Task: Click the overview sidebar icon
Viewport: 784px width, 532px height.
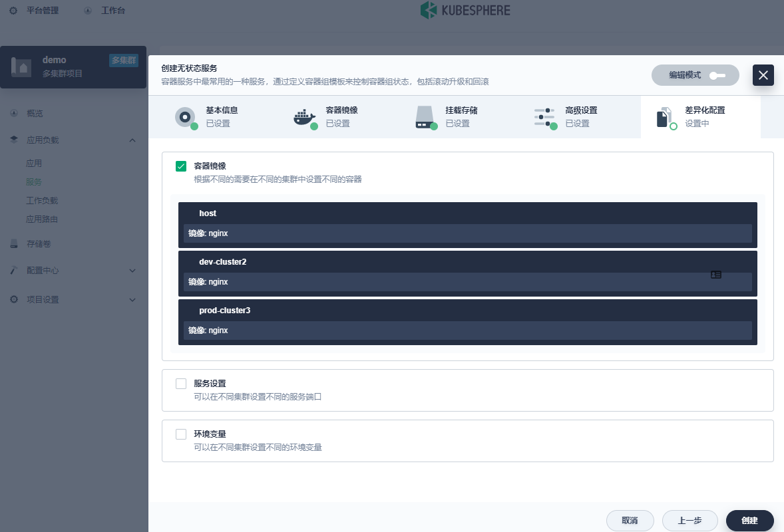Action: (14, 114)
